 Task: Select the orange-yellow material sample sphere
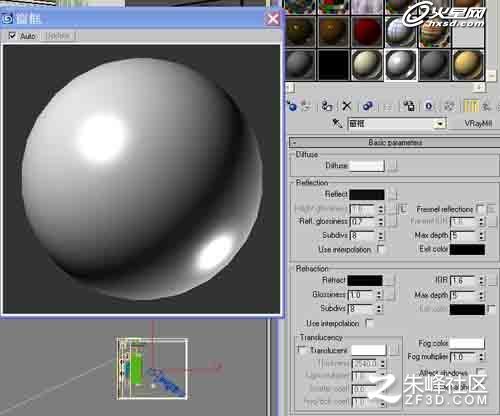click(x=467, y=65)
